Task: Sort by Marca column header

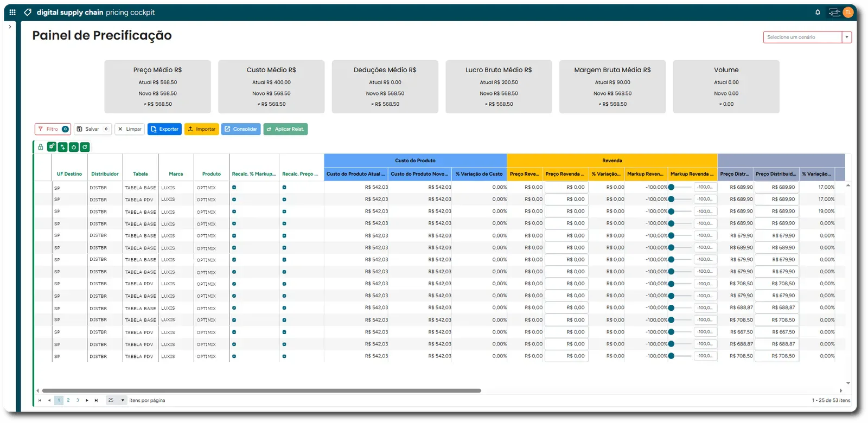Action: coord(176,174)
